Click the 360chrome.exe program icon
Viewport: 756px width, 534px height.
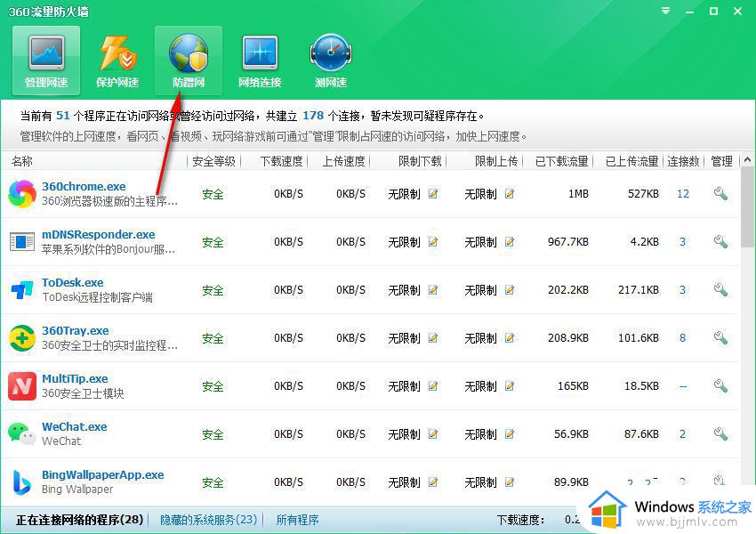click(22, 194)
